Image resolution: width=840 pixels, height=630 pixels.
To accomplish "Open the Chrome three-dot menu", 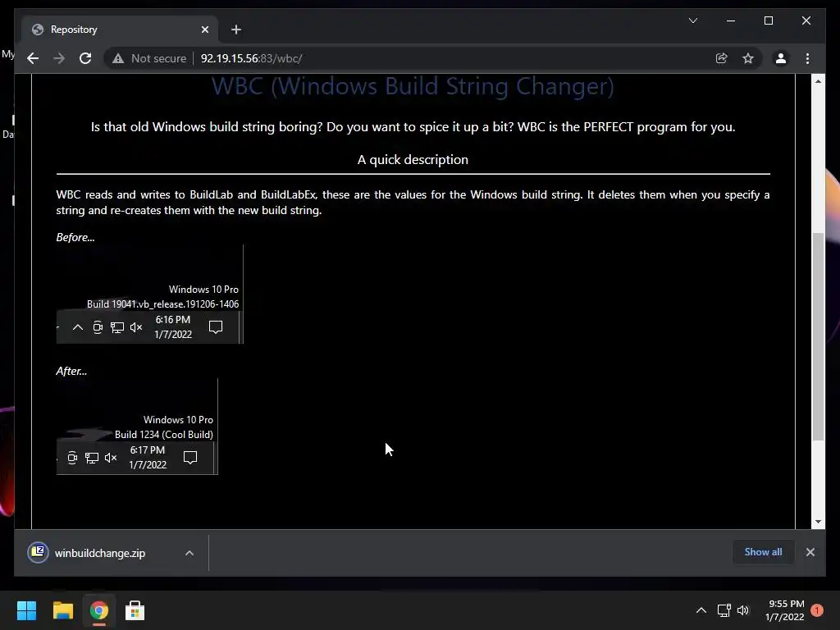I will pyautogui.click(x=807, y=58).
